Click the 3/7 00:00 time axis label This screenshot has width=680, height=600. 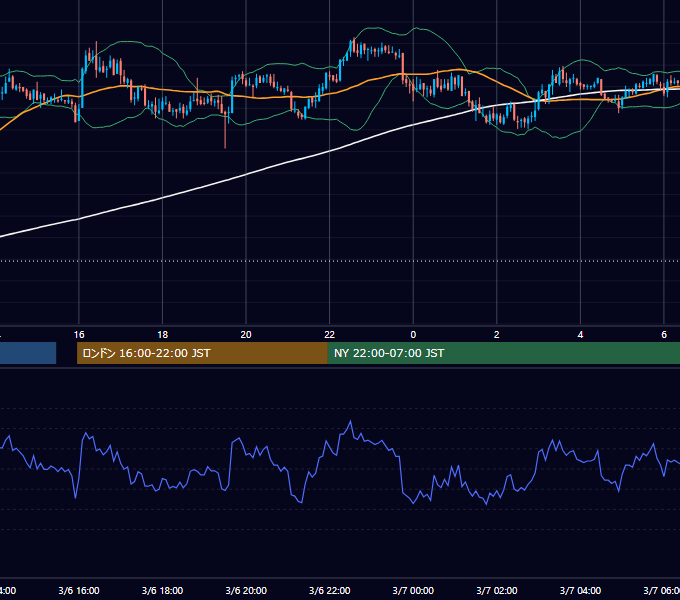(x=413, y=590)
